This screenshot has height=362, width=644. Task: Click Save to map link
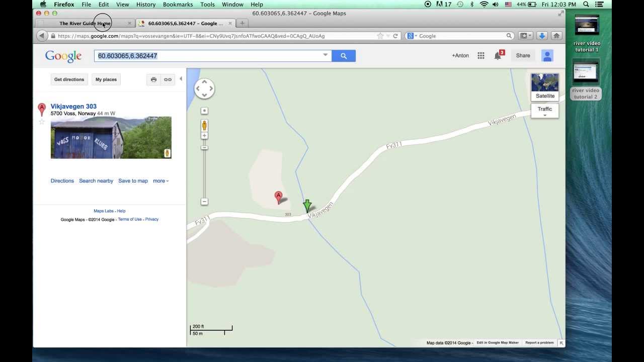click(133, 181)
